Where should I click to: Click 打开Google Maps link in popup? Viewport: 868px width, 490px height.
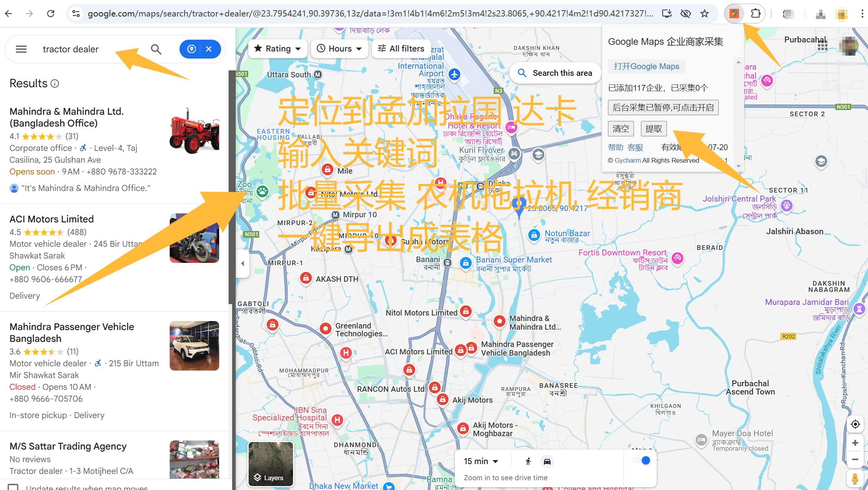(646, 66)
